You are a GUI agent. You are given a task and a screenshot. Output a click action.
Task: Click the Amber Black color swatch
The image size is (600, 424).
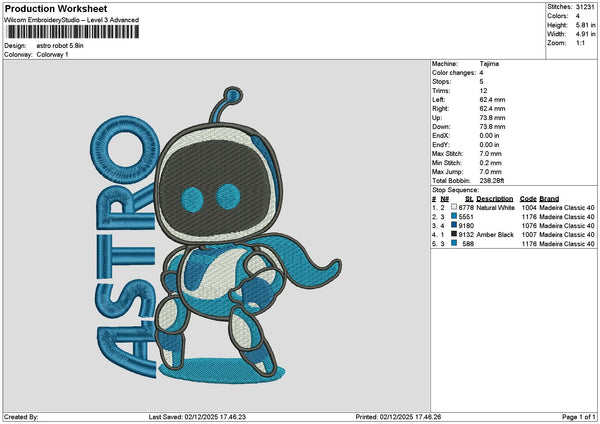coord(453,235)
